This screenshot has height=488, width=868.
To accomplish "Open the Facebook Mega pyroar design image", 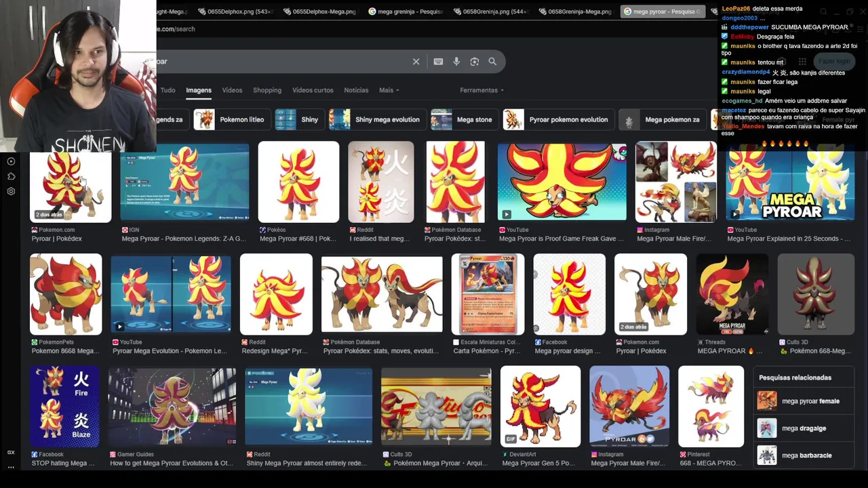I will tap(570, 294).
